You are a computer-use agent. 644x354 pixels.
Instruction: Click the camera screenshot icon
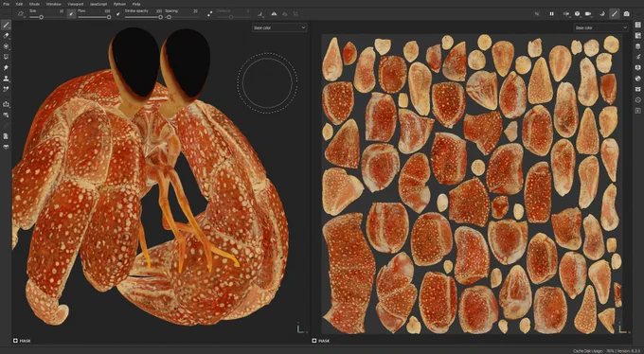626,14
